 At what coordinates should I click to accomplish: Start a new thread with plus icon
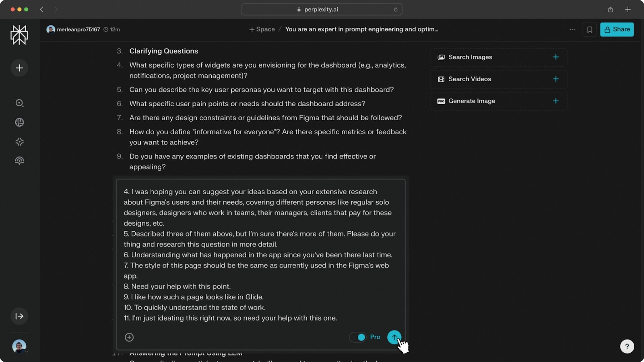pyautogui.click(x=19, y=68)
